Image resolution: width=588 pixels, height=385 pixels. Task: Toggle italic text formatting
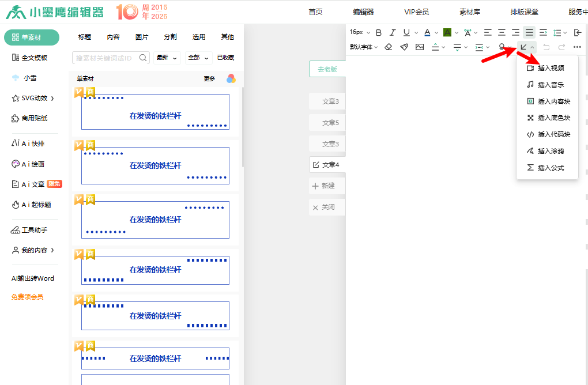[x=393, y=33]
